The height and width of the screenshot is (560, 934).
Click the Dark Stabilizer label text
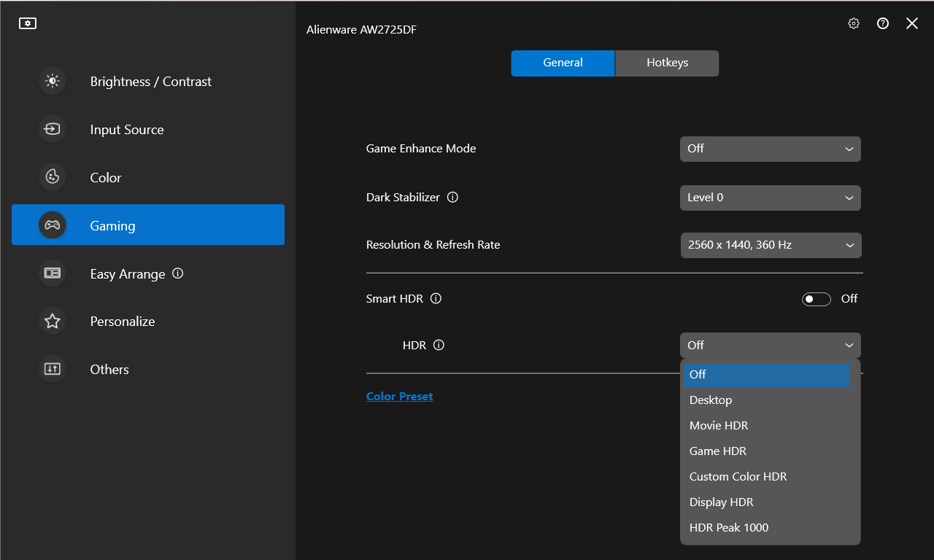403,198
